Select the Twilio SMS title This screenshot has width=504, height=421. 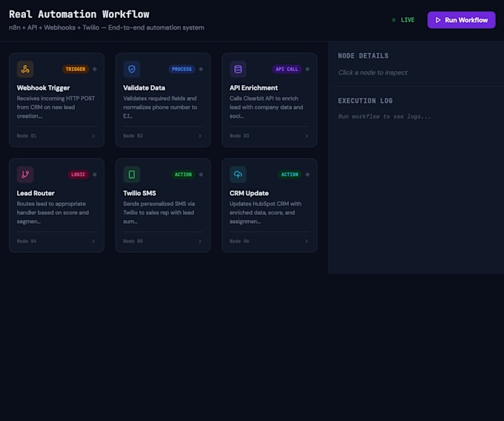[139, 193]
